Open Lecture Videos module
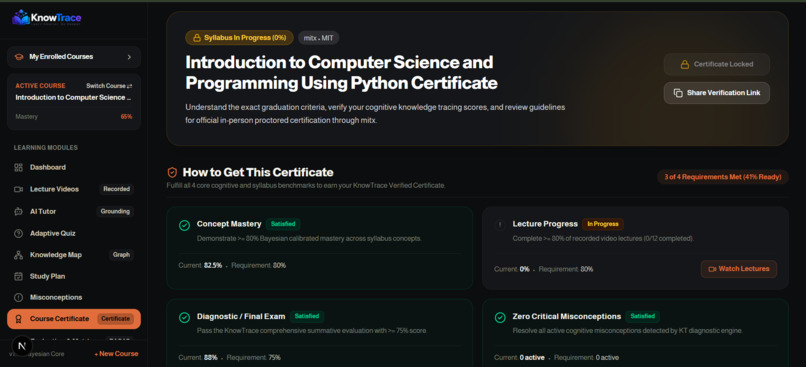The height and width of the screenshot is (367, 806). coord(74,189)
